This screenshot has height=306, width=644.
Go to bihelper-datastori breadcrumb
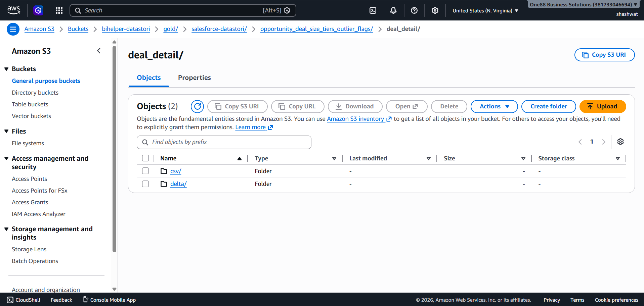coord(126,29)
